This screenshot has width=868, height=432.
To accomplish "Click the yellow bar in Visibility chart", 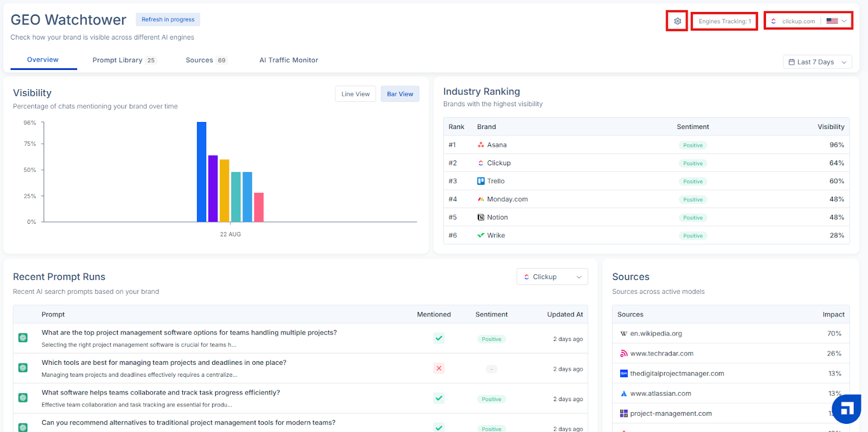I will point(224,191).
